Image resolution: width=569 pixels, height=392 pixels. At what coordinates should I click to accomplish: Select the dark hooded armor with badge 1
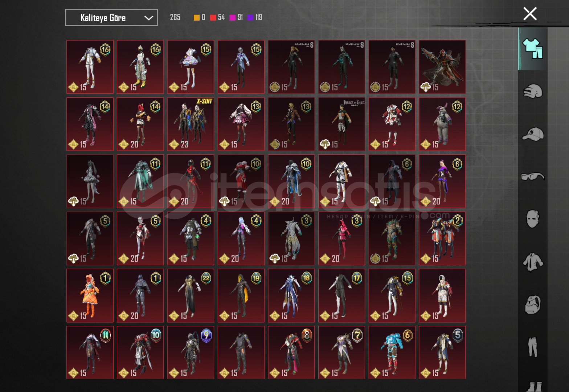click(x=140, y=296)
